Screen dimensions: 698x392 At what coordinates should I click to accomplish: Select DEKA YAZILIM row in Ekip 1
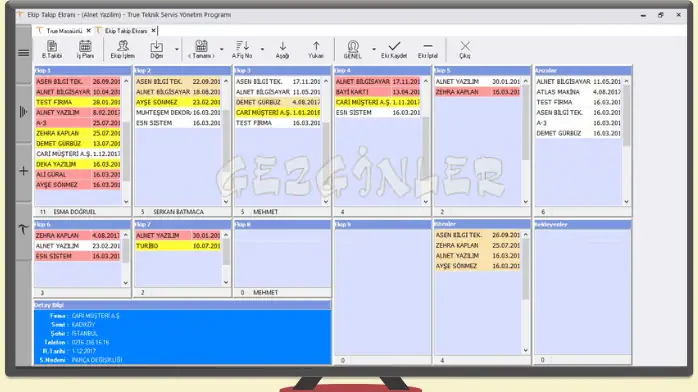click(78, 164)
